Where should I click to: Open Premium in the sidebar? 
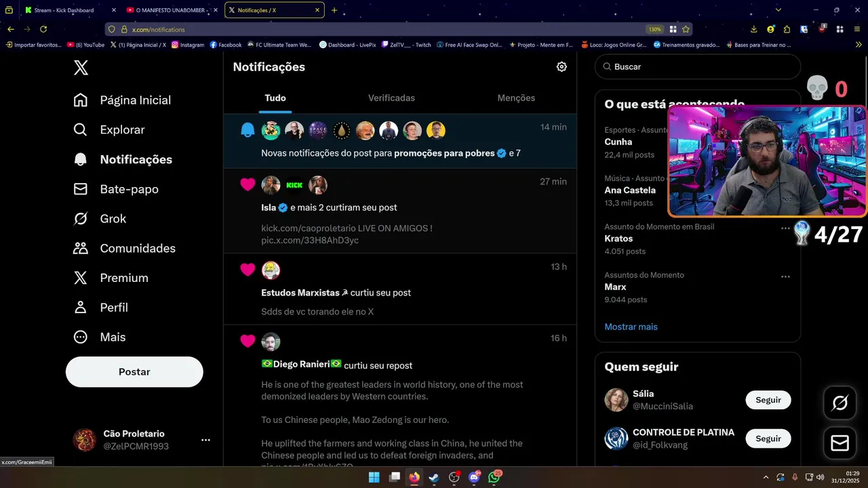(111, 278)
